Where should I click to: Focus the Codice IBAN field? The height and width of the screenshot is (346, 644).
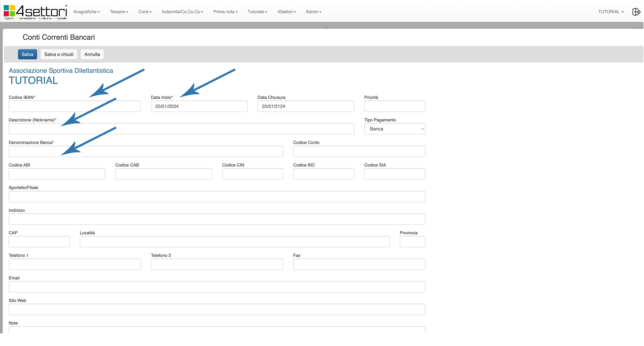click(74, 106)
